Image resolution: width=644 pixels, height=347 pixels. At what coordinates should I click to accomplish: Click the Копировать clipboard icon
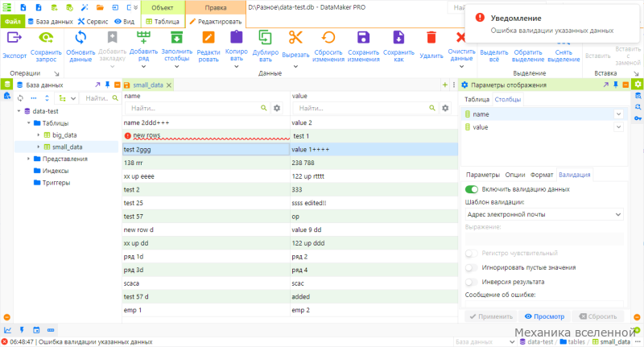tap(236, 38)
